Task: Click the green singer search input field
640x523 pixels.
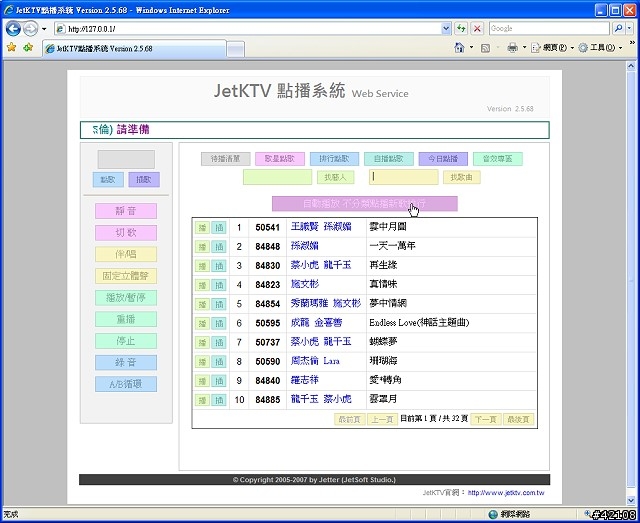Action: 278,177
